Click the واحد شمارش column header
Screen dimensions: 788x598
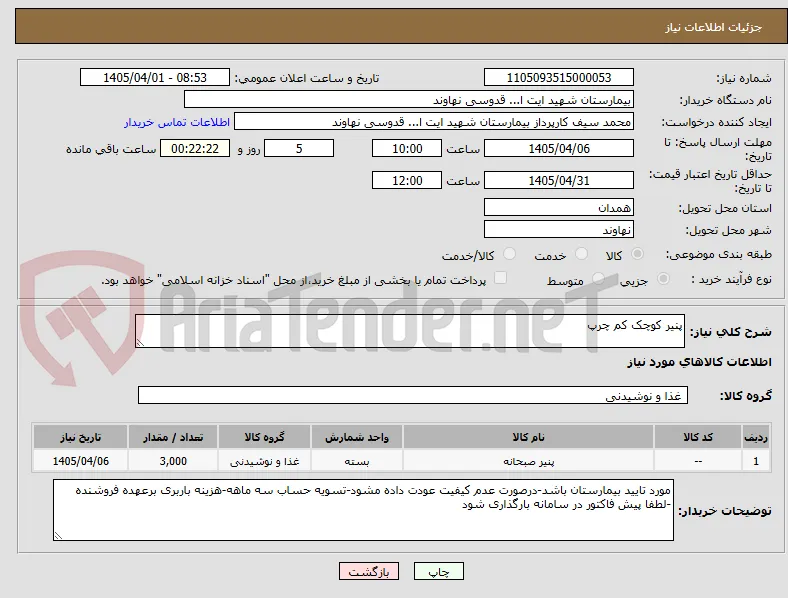click(357, 437)
